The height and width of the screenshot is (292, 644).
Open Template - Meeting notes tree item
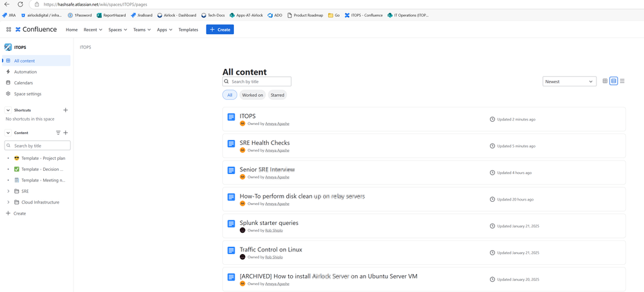tap(43, 180)
